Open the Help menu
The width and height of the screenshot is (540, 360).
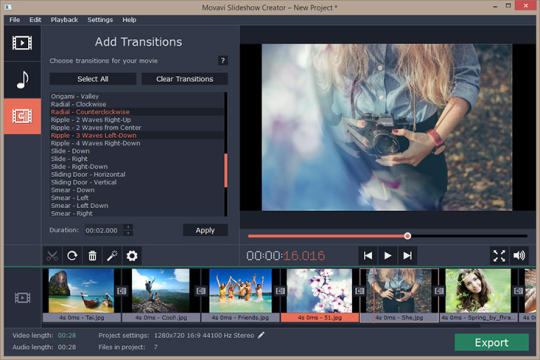click(129, 20)
